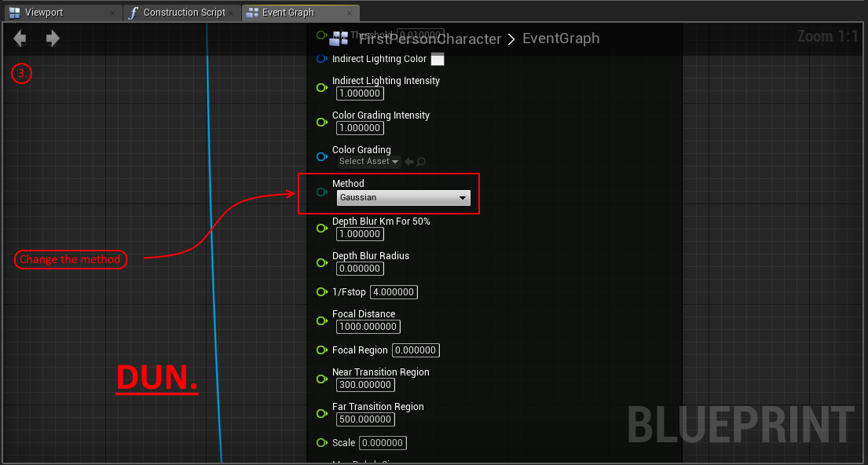Open the Construction Script tab
This screenshot has width=868, height=465.
click(x=181, y=13)
